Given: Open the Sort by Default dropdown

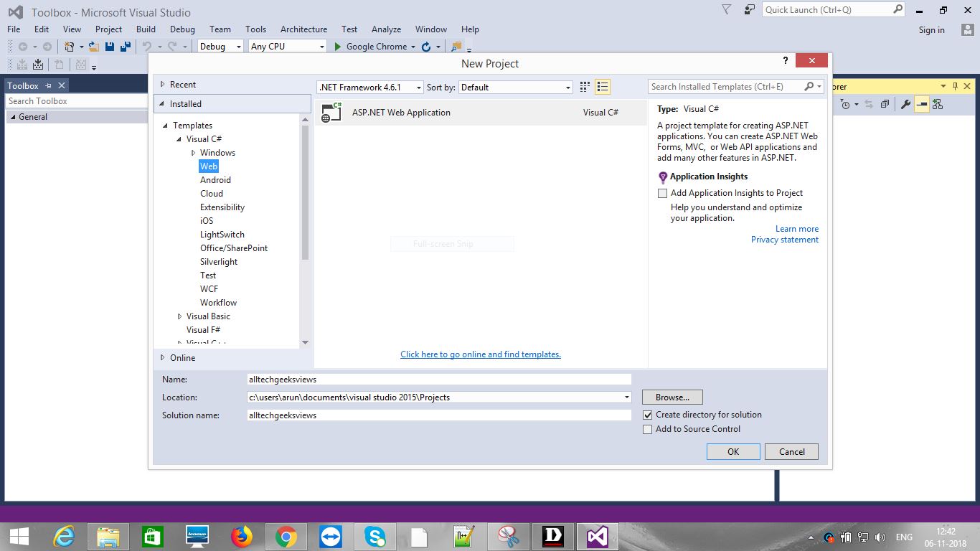Looking at the screenshot, I should (x=516, y=87).
